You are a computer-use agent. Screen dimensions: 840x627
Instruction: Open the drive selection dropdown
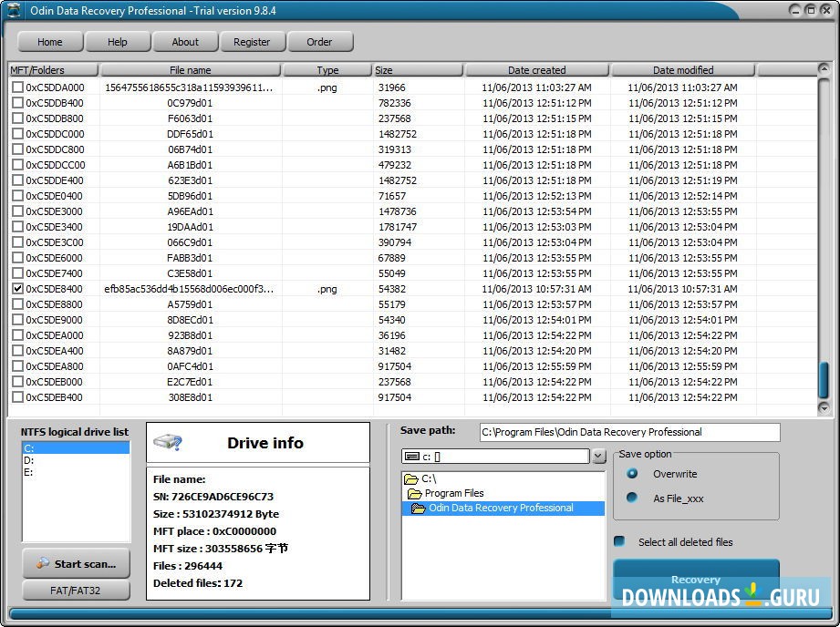coord(598,457)
